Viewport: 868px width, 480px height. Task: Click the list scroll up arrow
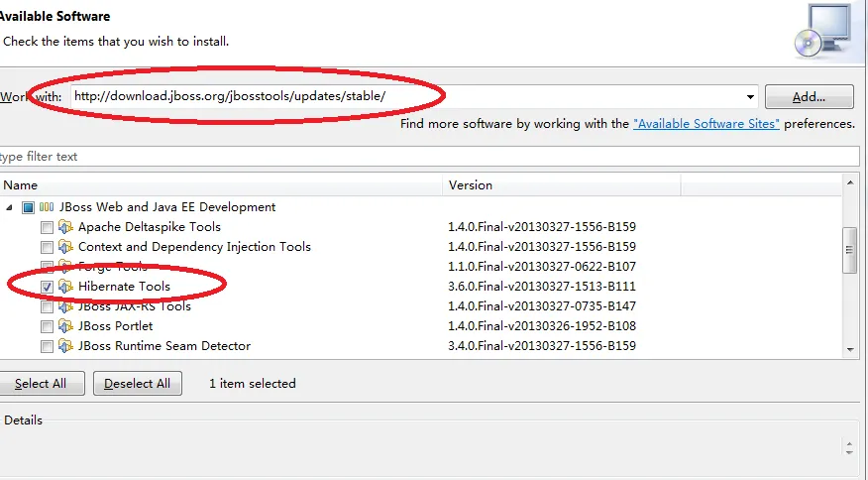(850, 182)
